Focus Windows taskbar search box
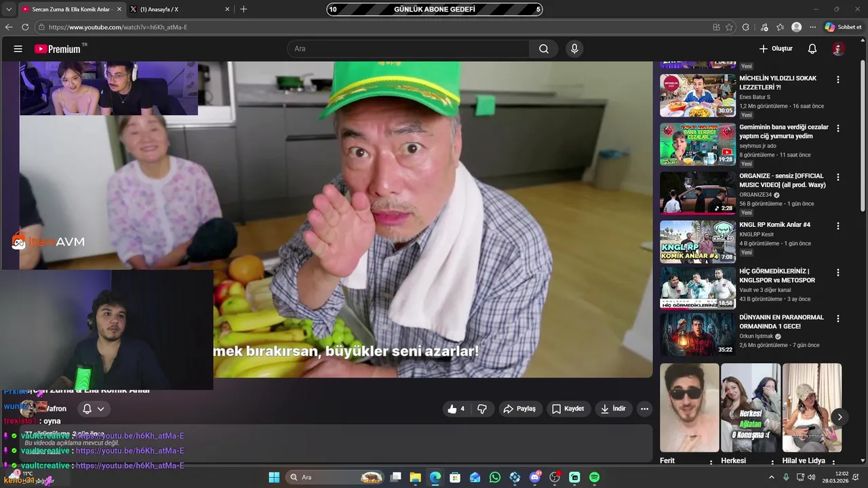This screenshot has height=488, width=868. point(334,477)
